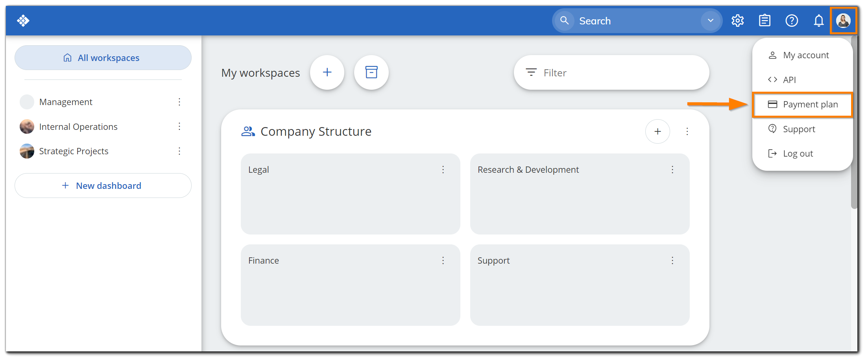Add a new workspace with plus button
Screen dimensions: 868x362
pos(327,72)
